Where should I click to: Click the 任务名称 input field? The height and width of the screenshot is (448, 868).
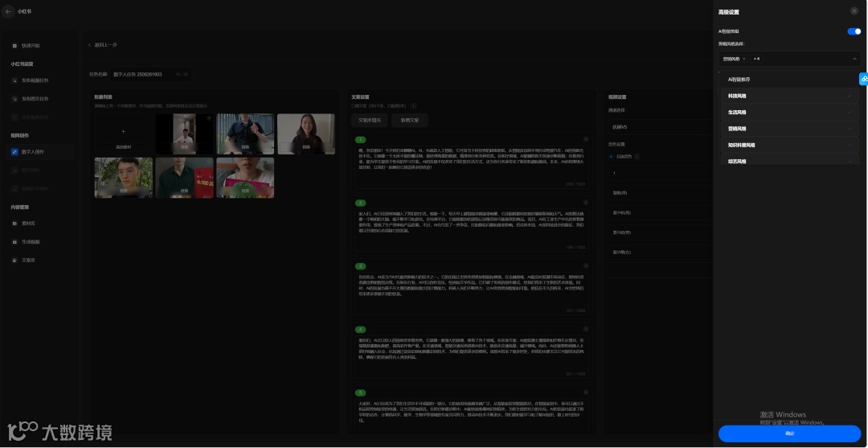click(150, 74)
